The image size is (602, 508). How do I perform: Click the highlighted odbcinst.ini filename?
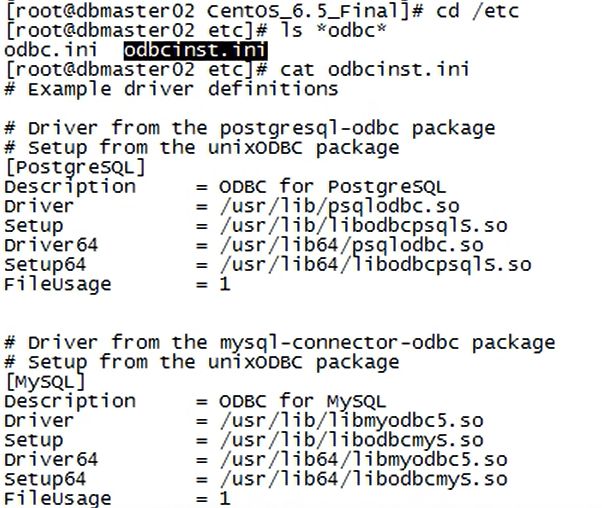tap(195, 51)
